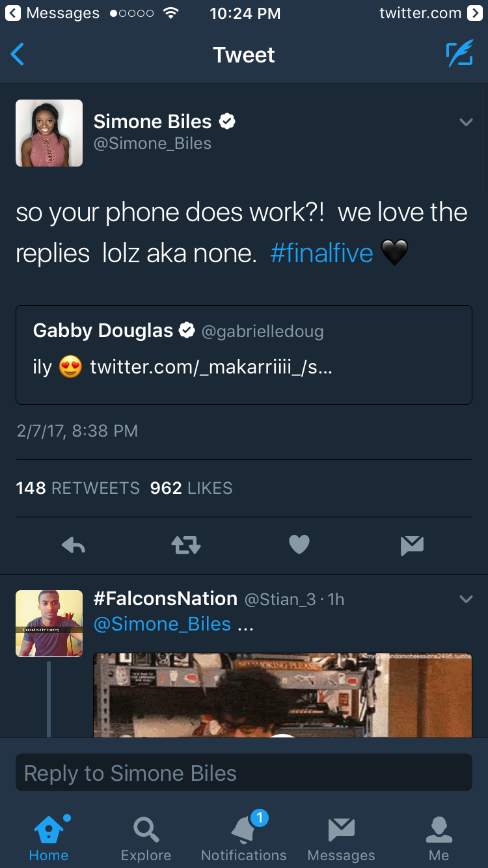
Task: Tap the reply arrow under the tweet
Action: click(74, 545)
